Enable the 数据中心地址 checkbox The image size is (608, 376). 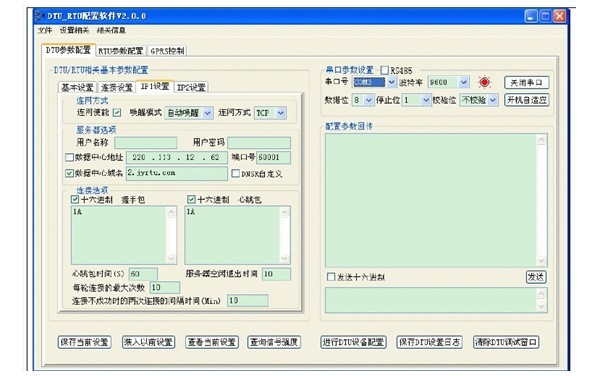(69, 157)
